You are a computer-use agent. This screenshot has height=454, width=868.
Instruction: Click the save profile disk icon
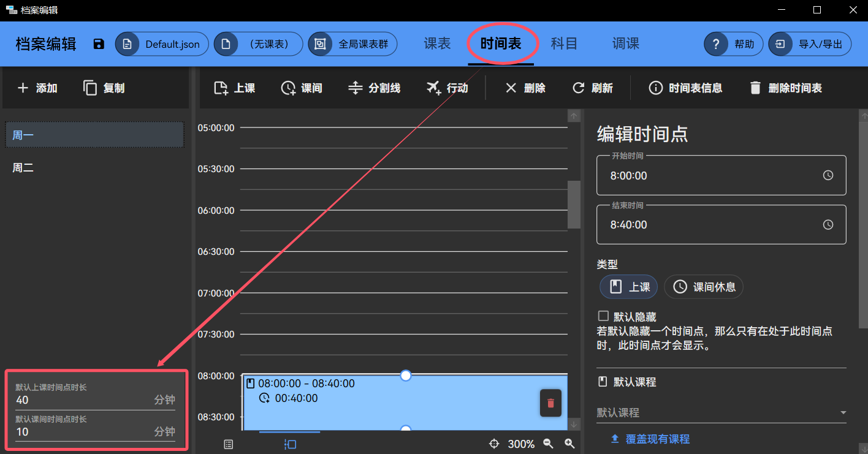[98, 44]
